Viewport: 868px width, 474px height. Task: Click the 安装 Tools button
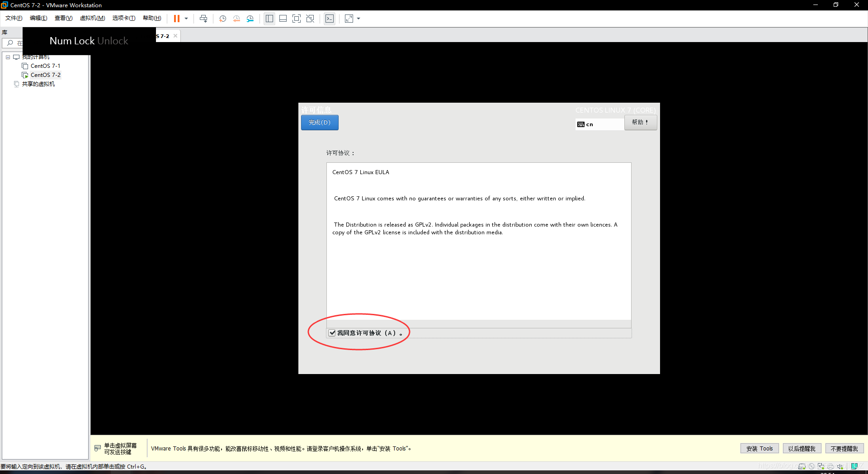click(759, 449)
